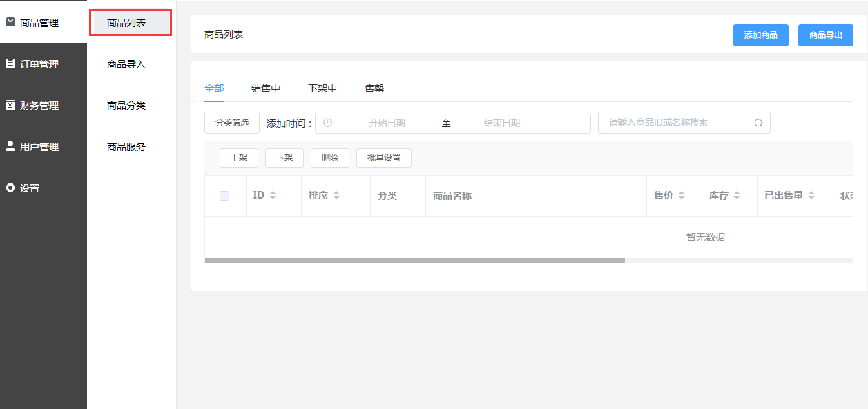Click the horizontal scrollbar under the table
The height and width of the screenshot is (409, 868).
point(414,261)
